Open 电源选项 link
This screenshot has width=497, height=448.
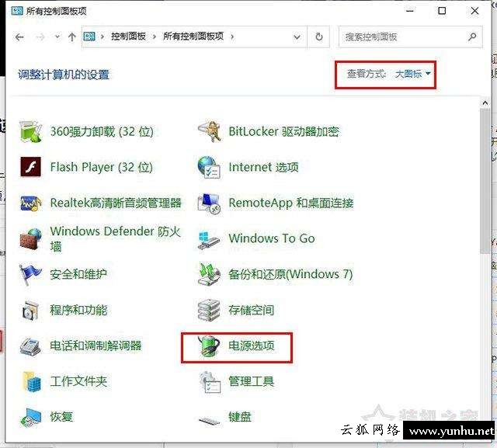[252, 346]
